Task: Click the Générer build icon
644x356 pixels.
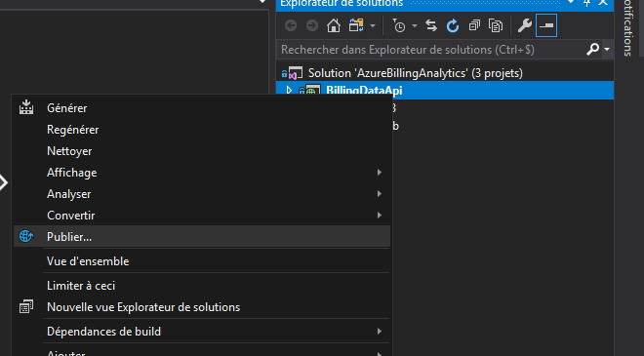Action: 26,107
